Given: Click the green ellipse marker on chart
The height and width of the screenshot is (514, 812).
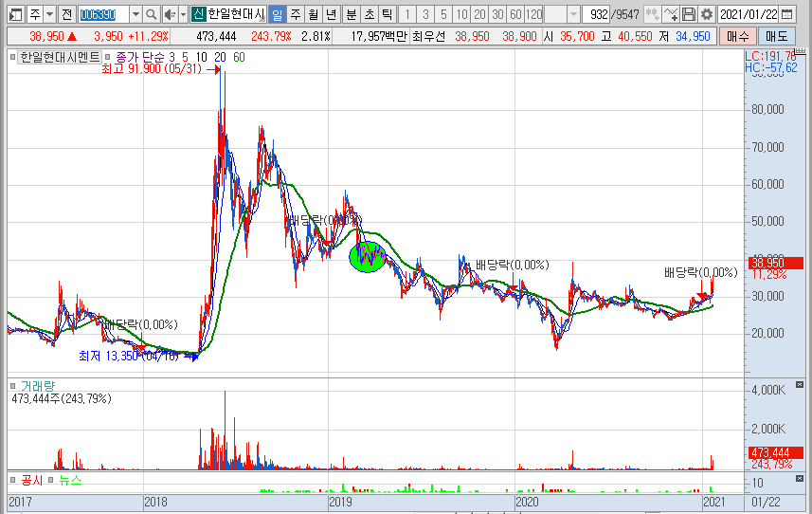Looking at the screenshot, I should pyautogui.click(x=368, y=256).
